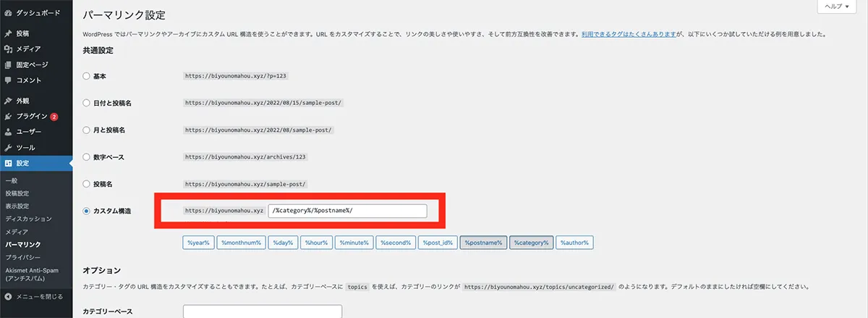Click the collapse arrow icon for メニューを閉じる
Image resolution: width=868 pixels, height=318 pixels.
click(8, 296)
